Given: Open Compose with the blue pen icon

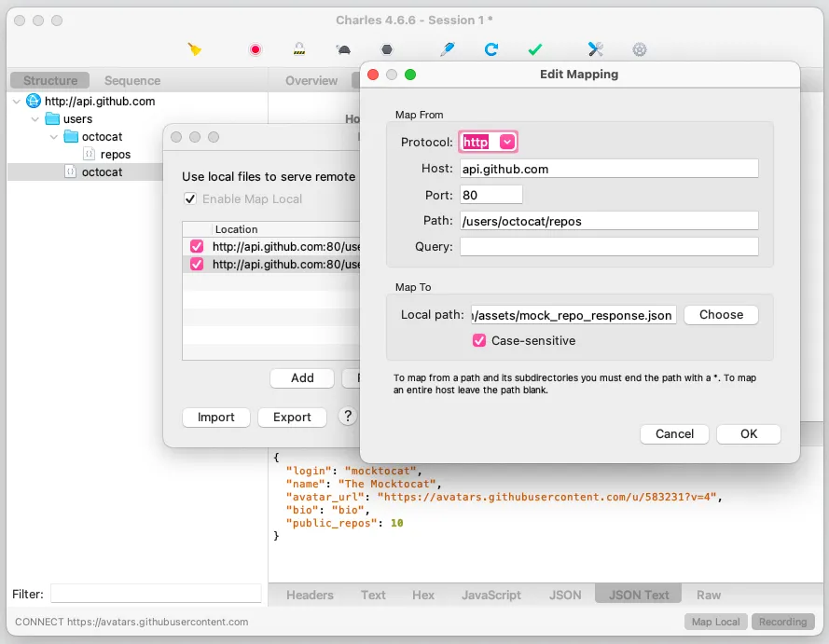Looking at the screenshot, I should (448, 49).
